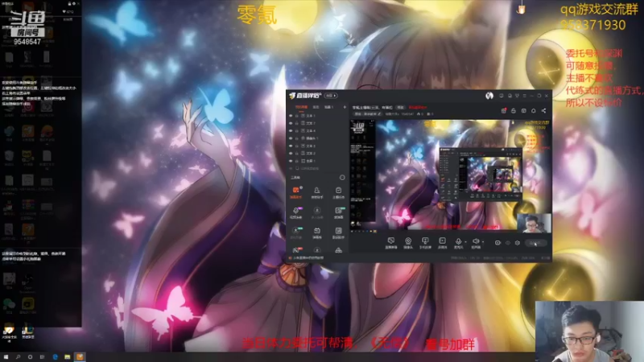
Task: Hide the 文本 2 source
Action: (x=291, y=153)
